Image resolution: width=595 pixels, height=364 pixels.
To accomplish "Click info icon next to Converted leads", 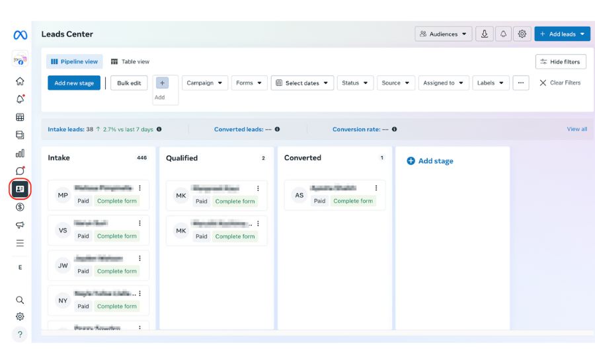I will tap(278, 129).
